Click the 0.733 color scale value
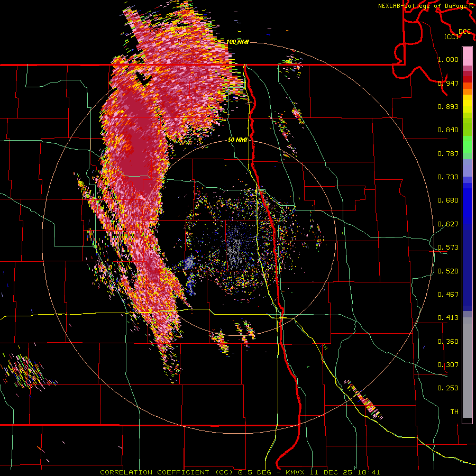Screen dimensions: 476x476 [448, 177]
